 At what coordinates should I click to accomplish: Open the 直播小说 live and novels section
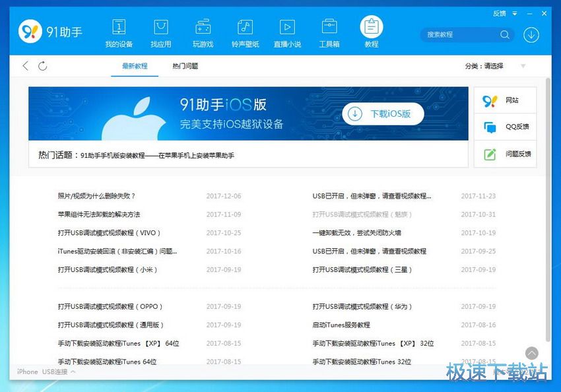click(287, 34)
